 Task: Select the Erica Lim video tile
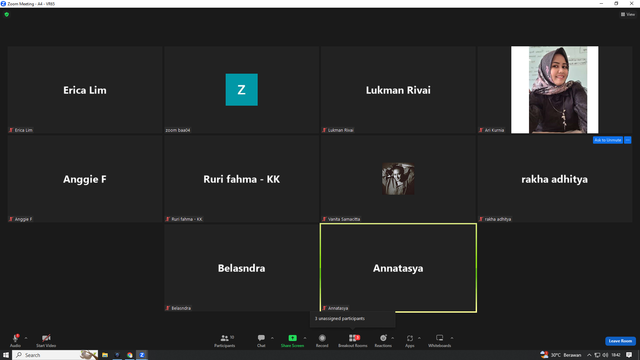[x=85, y=90]
